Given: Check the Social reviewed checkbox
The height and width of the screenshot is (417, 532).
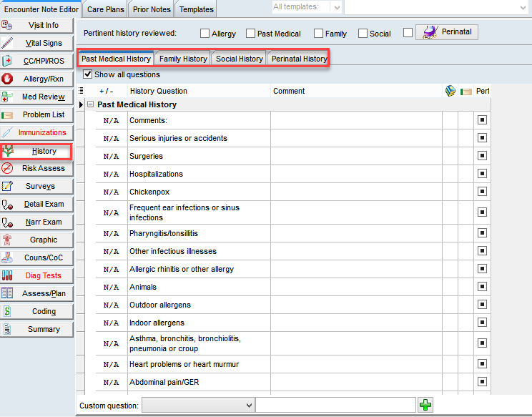Looking at the screenshot, I should [x=363, y=33].
